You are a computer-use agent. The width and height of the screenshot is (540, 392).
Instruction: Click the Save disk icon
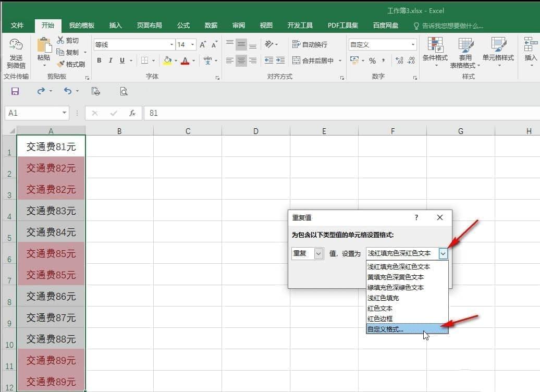point(15,91)
